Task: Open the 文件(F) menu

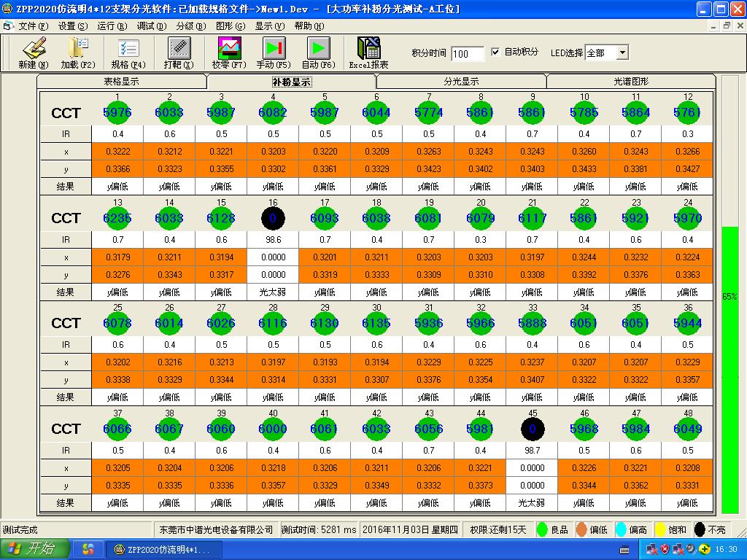Action: (x=33, y=26)
